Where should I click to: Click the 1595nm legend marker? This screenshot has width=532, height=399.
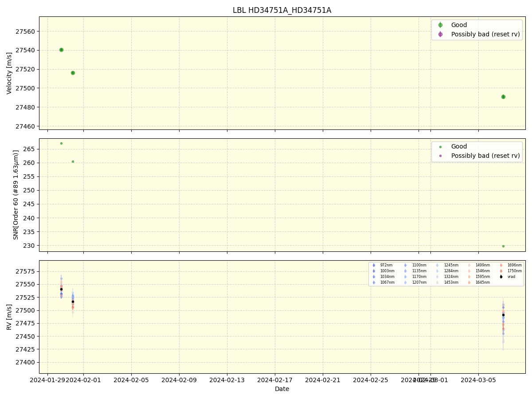469,277
